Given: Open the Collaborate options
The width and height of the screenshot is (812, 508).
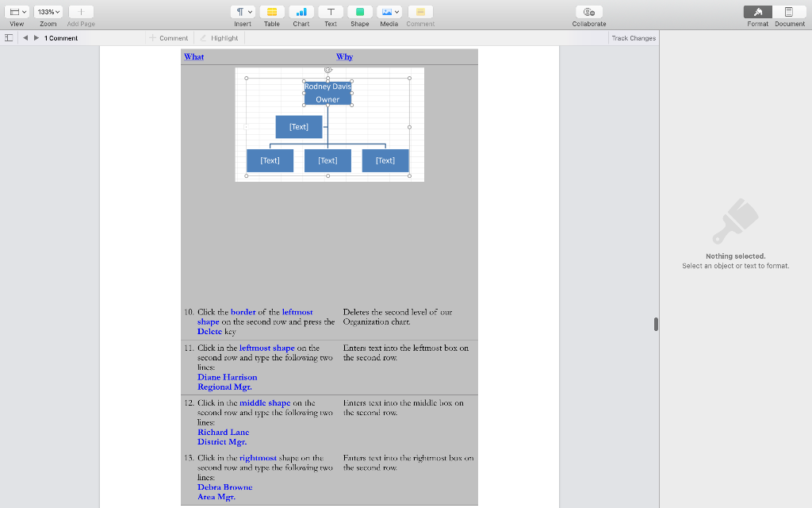Looking at the screenshot, I should tap(589, 12).
